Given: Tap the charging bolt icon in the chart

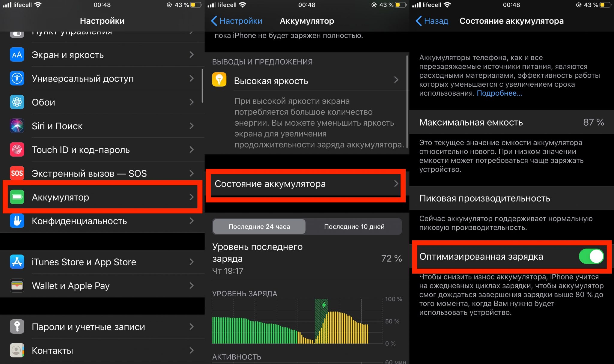Looking at the screenshot, I should coord(324,305).
